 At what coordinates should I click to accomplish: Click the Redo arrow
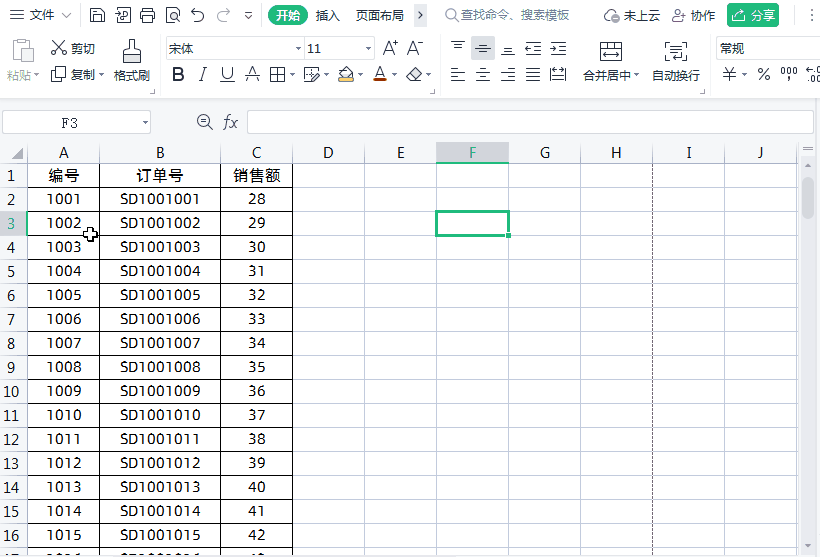pos(223,15)
